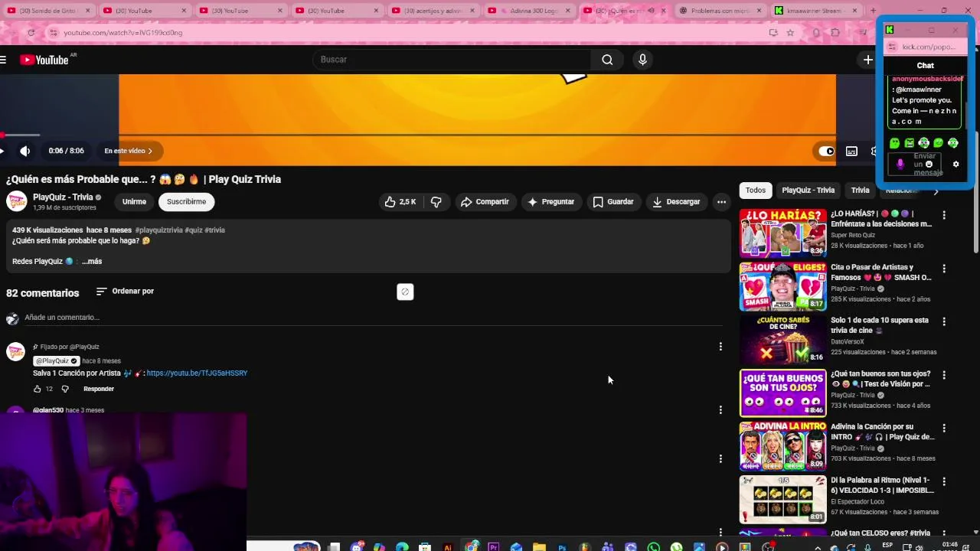Reload the page with the browser refresh icon
980x551 pixels.
coord(31,33)
